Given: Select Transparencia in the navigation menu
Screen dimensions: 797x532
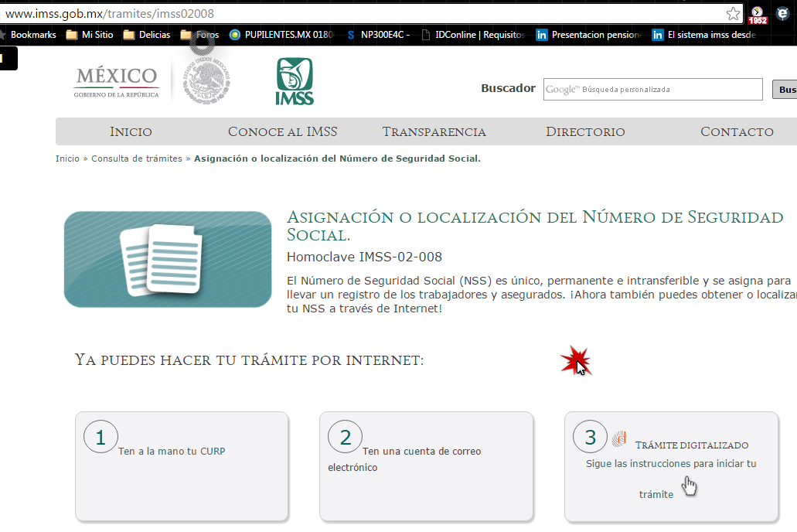Looking at the screenshot, I should coord(434,131).
